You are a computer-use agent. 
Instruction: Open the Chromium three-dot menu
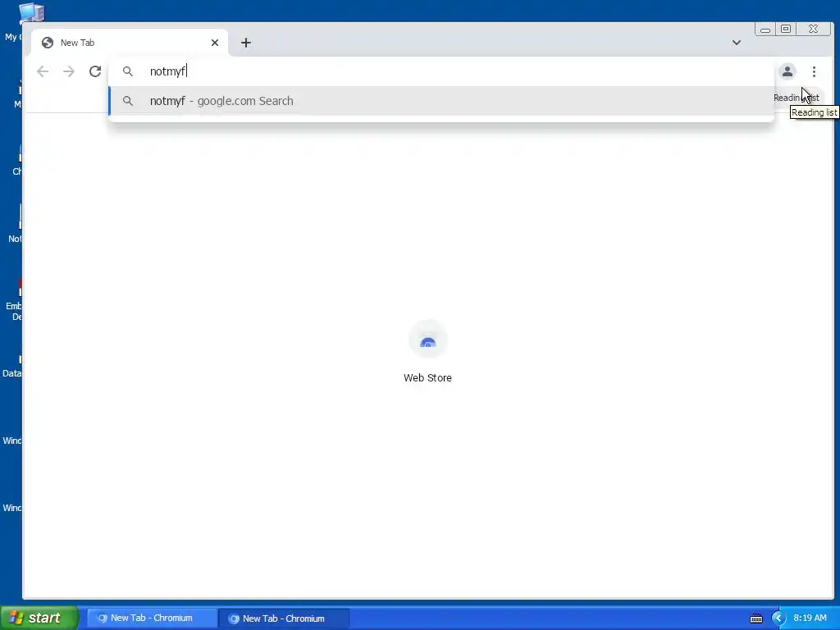(814, 71)
